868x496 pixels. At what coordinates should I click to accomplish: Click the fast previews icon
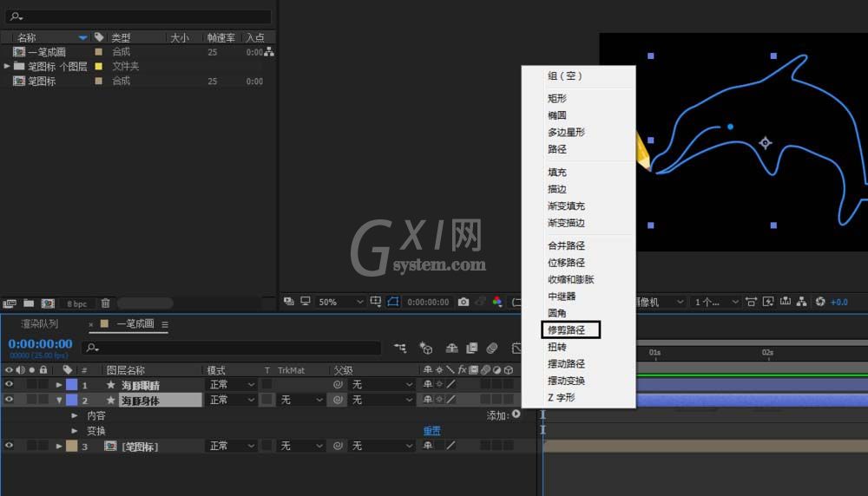768,302
